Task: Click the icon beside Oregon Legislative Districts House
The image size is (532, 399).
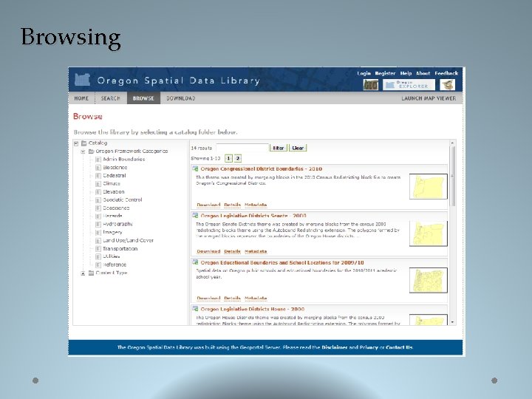Action: pyautogui.click(x=195, y=309)
